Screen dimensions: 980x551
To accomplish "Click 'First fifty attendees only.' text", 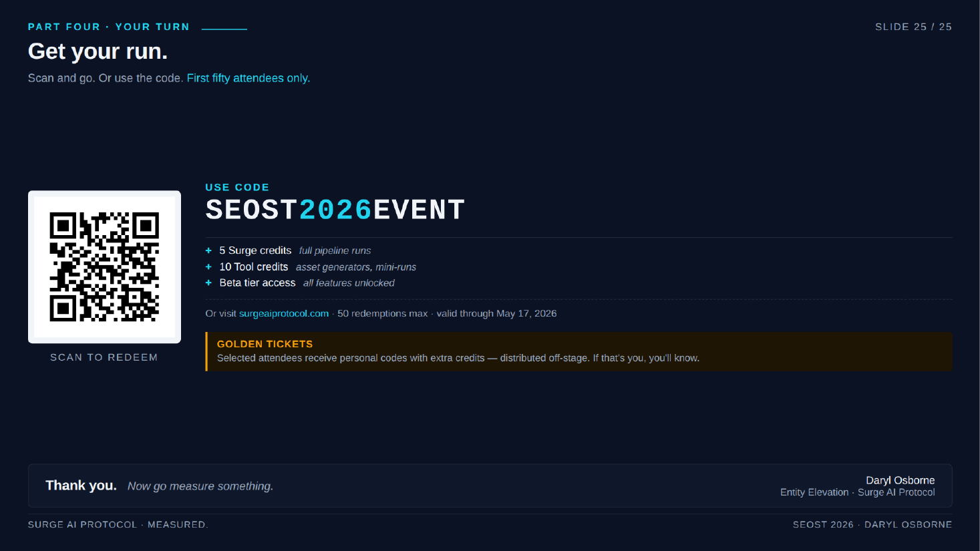I will click(x=249, y=78).
